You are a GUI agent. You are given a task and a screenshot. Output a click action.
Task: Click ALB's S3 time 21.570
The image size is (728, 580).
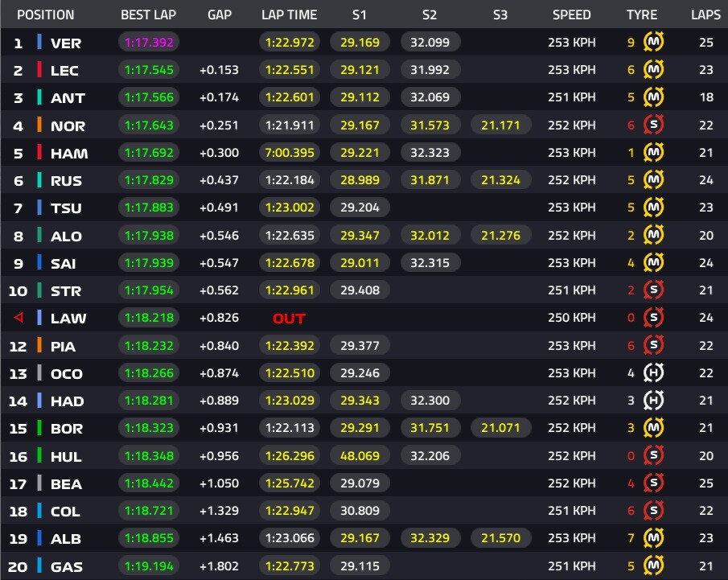pos(500,537)
